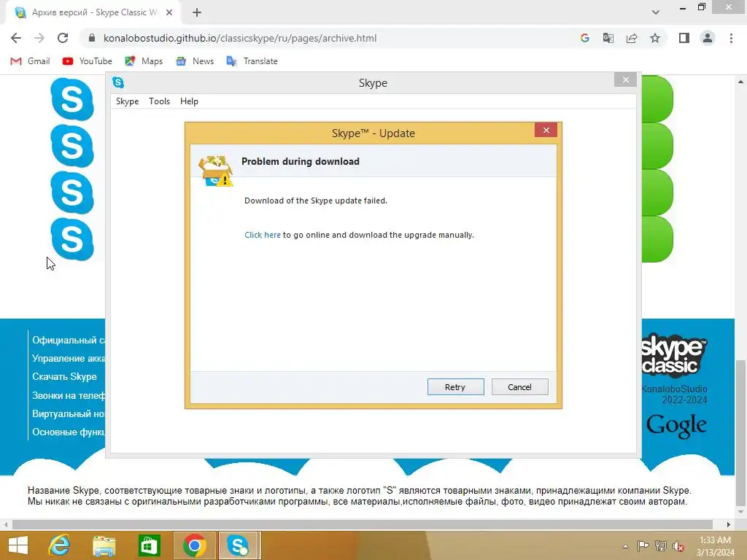The height and width of the screenshot is (560, 747).
Task: Toggle the Chrome side panel
Action: 684,38
